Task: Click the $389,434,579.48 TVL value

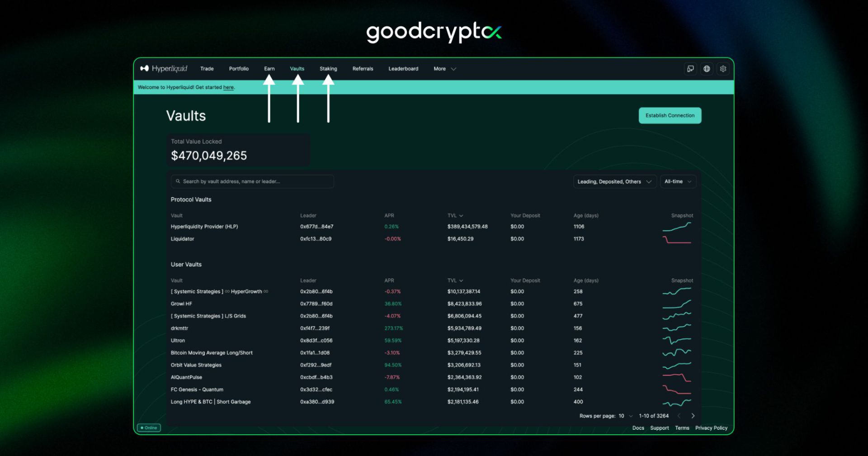Action: click(467, 227)
